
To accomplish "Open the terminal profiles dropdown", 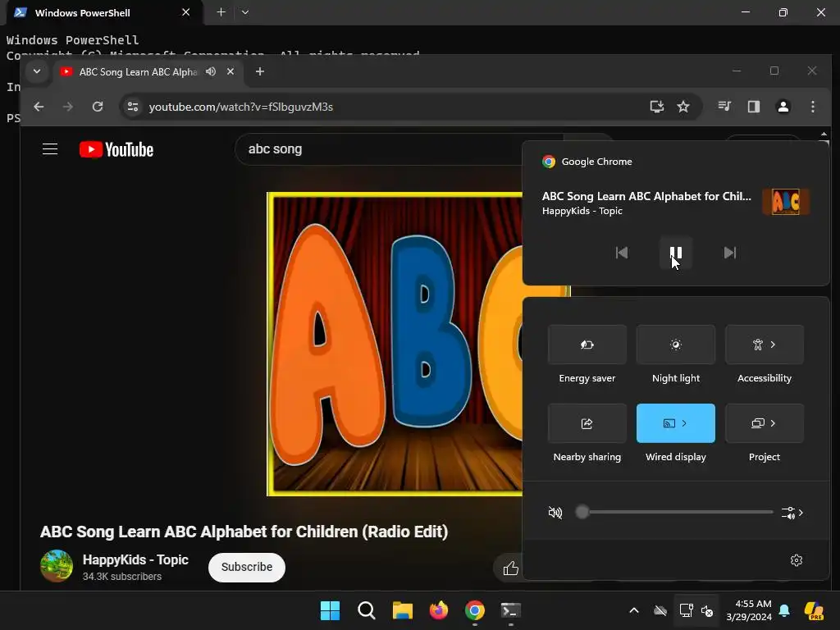I will [244, 12].
